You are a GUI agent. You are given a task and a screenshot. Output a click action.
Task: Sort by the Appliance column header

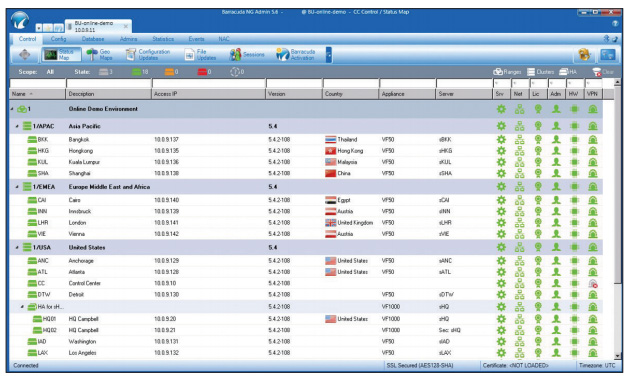[407, 94]
